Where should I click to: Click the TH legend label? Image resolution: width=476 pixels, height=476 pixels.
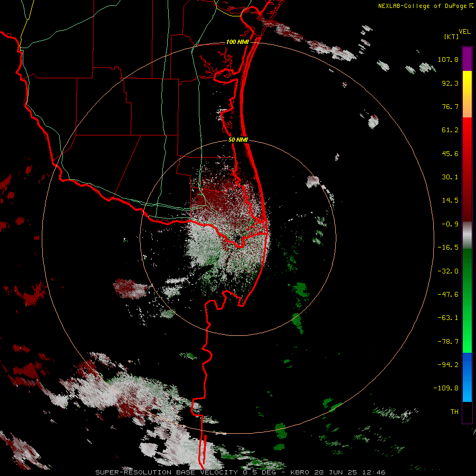tap(454, 412)
